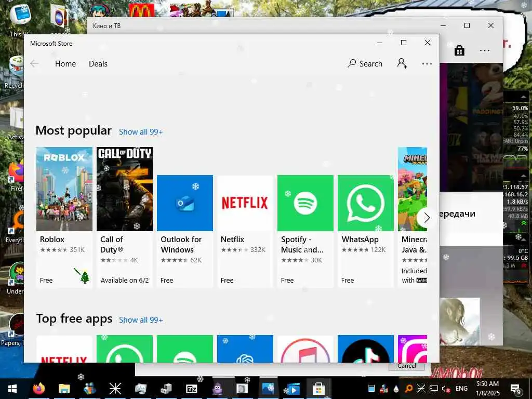This screenshot has width=532, height=399.
Task: Select the Netflix logo in Most popular
Action: tap(245, 203)
